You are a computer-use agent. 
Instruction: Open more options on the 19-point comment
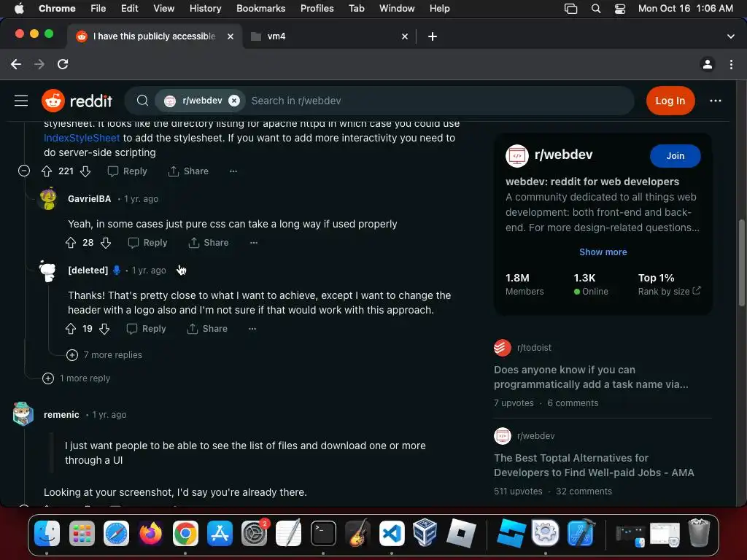coord(252,329)
